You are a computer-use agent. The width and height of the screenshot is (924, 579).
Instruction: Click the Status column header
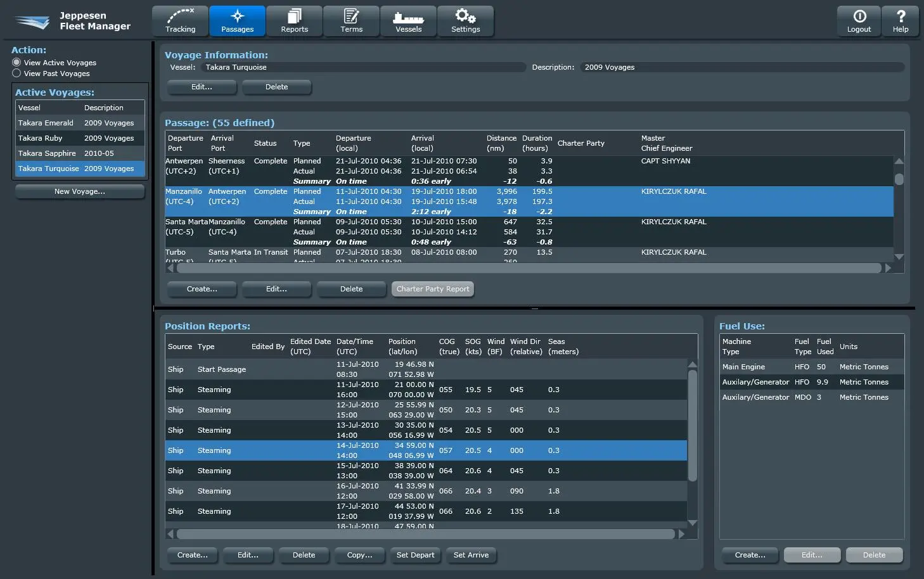point(265,143)
